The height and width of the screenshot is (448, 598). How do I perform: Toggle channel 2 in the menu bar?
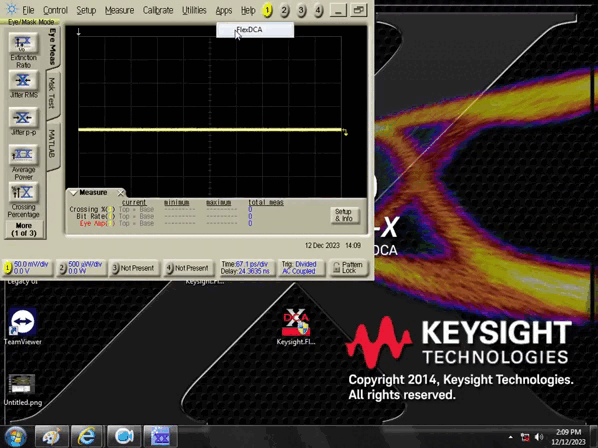(x=284, y=10)
